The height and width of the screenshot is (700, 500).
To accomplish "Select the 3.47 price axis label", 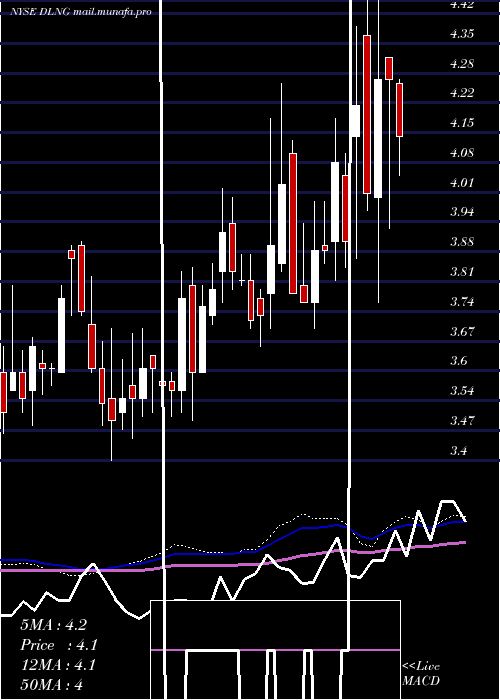I will point(462,421).
